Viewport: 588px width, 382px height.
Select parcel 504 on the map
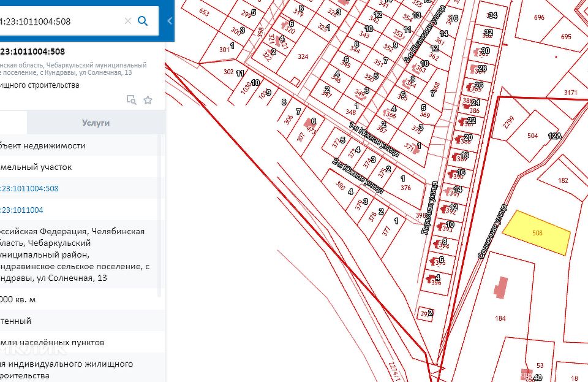532,136
